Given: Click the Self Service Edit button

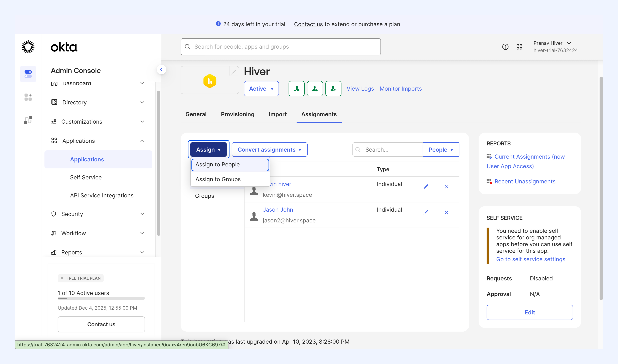Looking at the screenshot, I should tap(530, 312).
